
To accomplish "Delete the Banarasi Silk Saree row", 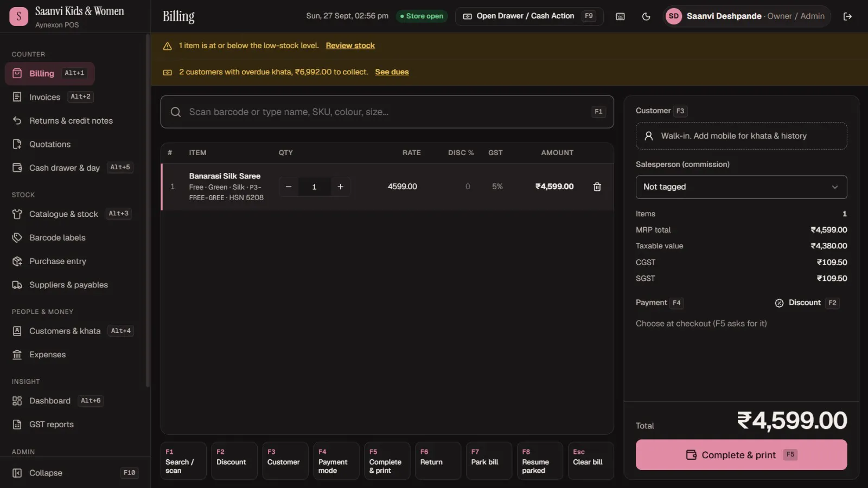I will click(597, 187).
